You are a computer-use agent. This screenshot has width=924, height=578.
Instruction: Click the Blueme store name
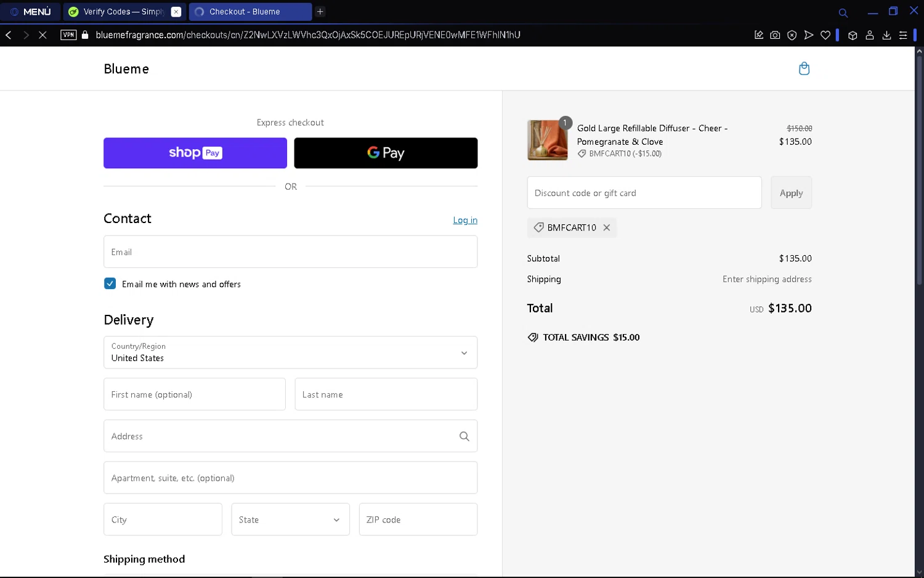[x=126, y=69]
